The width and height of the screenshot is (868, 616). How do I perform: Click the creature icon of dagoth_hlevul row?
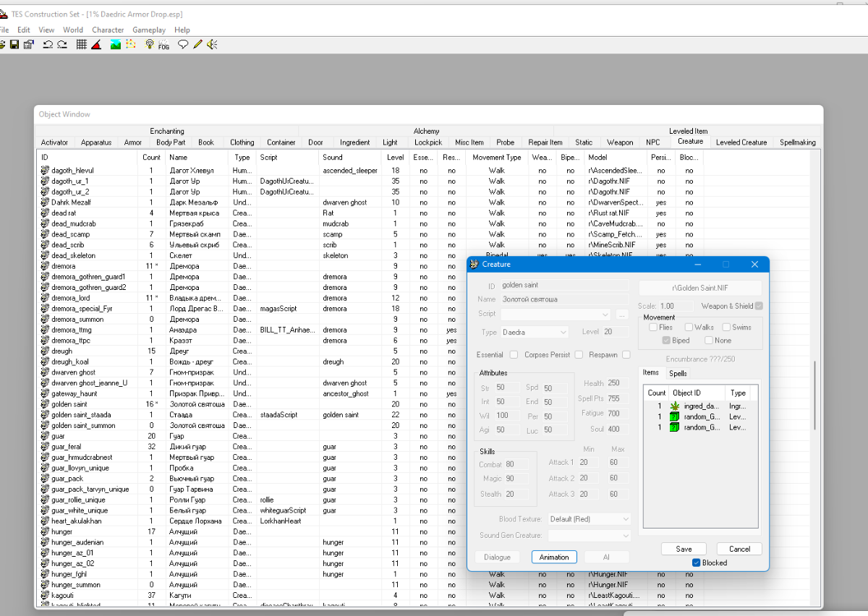45,171
